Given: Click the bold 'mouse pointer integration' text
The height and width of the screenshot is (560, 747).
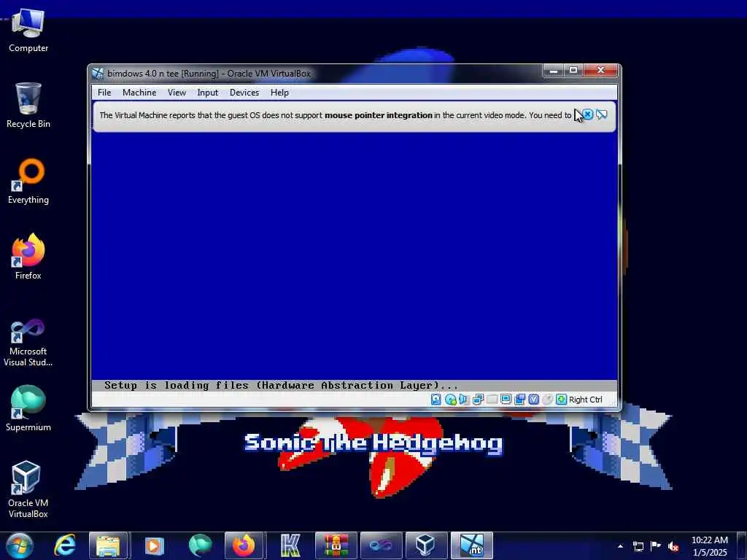Looking at the screenshot, I should point(379,115).
